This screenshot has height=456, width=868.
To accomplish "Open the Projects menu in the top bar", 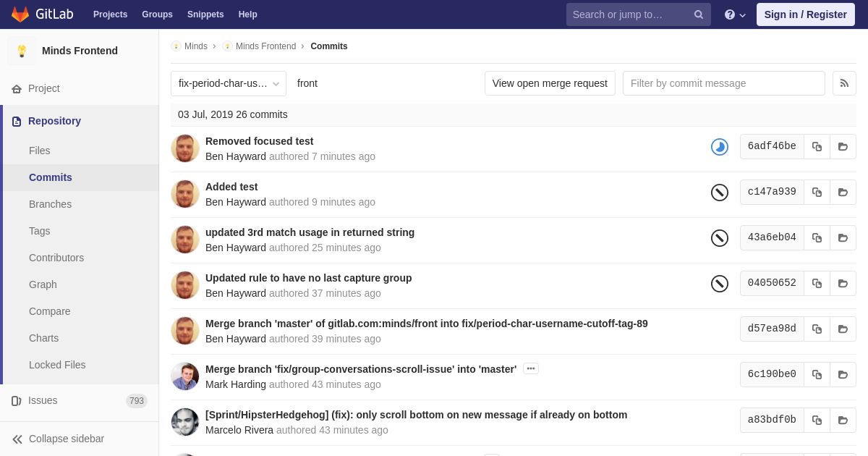I will [x=110, y=14].
